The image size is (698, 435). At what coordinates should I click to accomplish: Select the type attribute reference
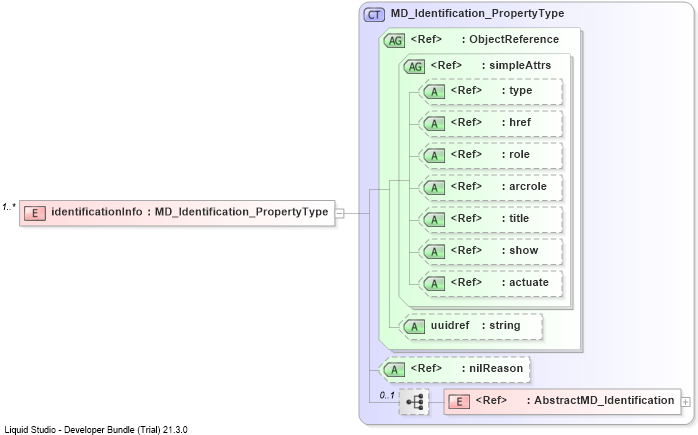(x=493, y=92)
